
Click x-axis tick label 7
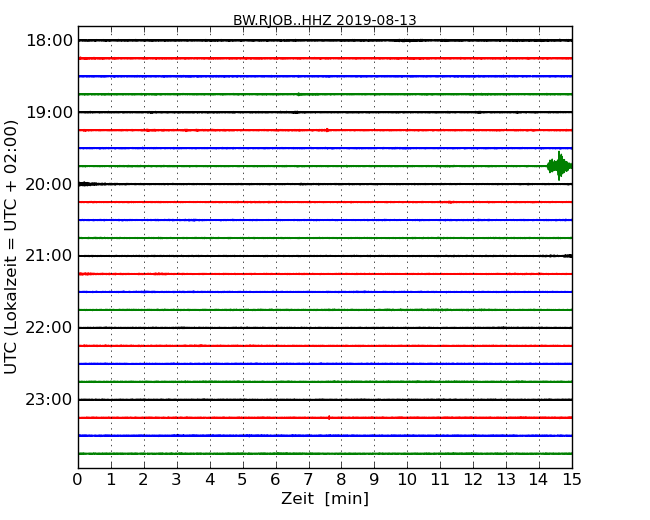(308, 480)
